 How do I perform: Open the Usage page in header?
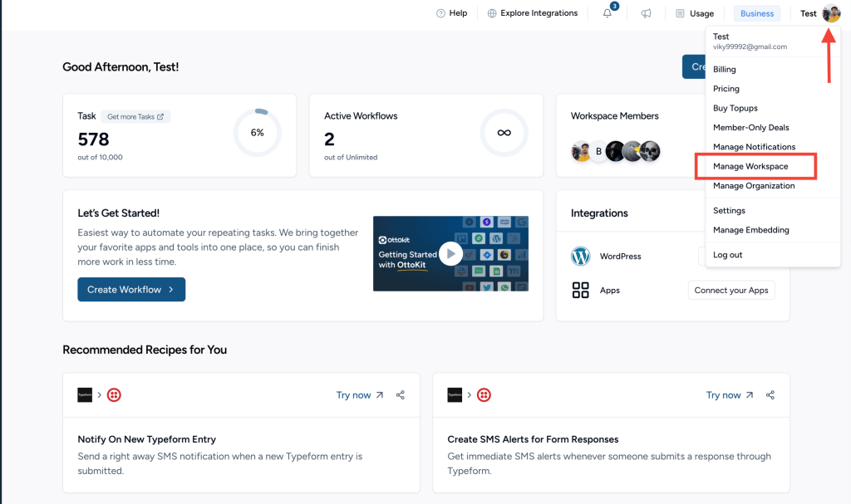coord(695,13)
